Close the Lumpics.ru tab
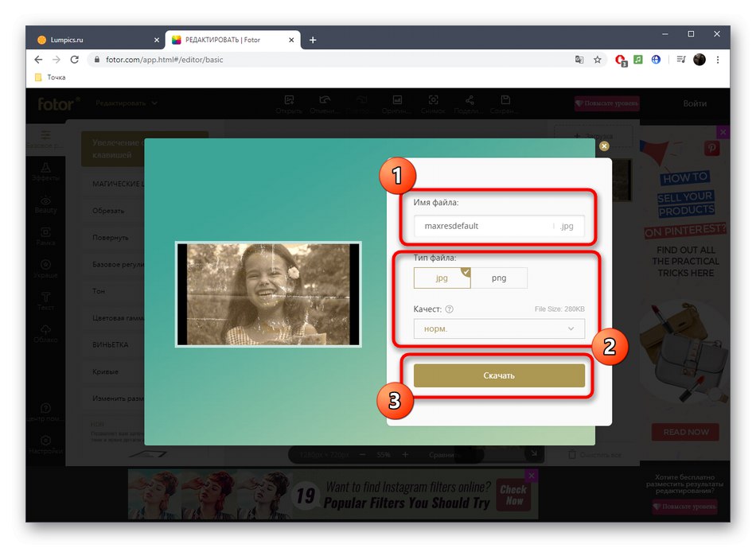 (156, 40)
